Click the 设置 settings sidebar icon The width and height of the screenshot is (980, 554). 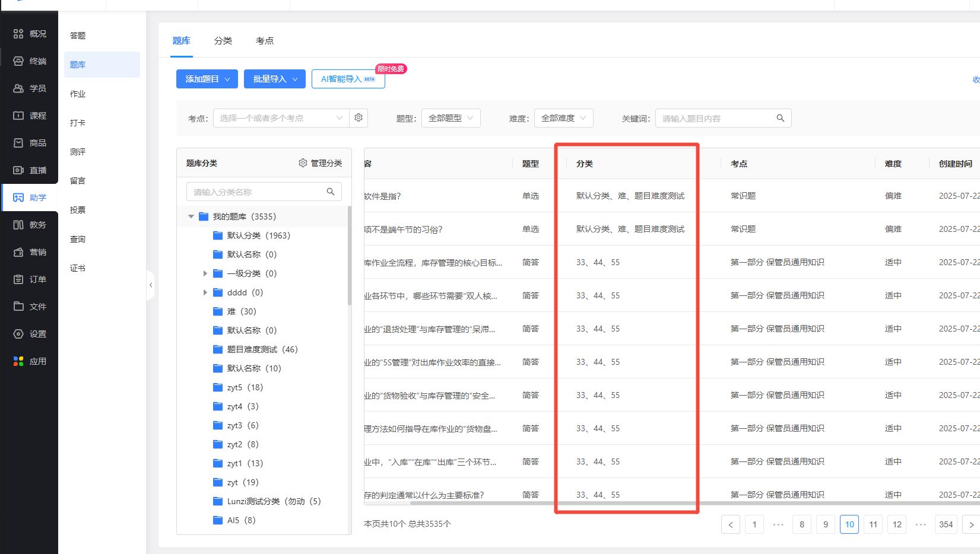pyautogui.click(x=18, y=334)
